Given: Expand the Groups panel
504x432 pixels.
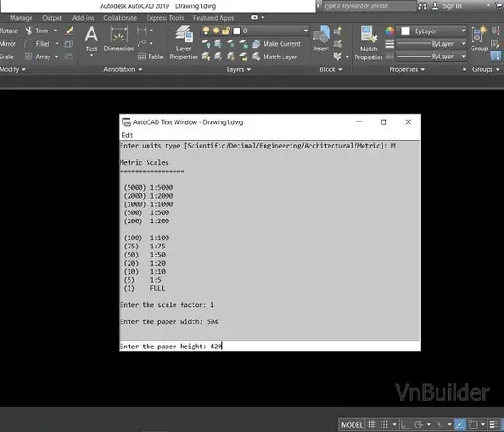Looking at the screenshot, I should 486,69.
